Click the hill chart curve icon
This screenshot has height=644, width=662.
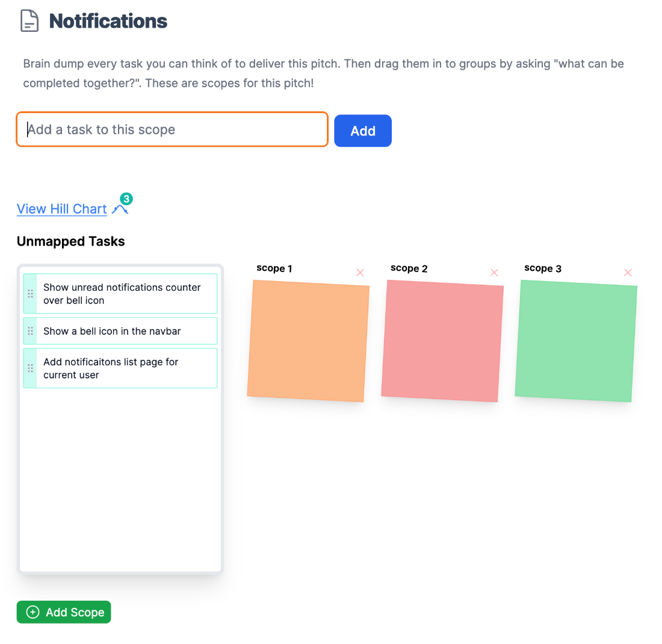(x=120, y=209)
